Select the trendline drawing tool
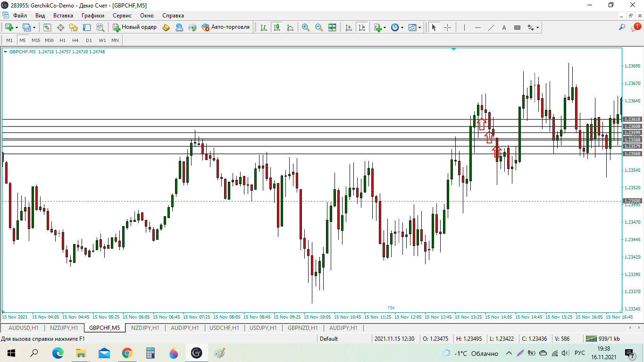This screenshot has height=362, width=644. coord(491,27)
